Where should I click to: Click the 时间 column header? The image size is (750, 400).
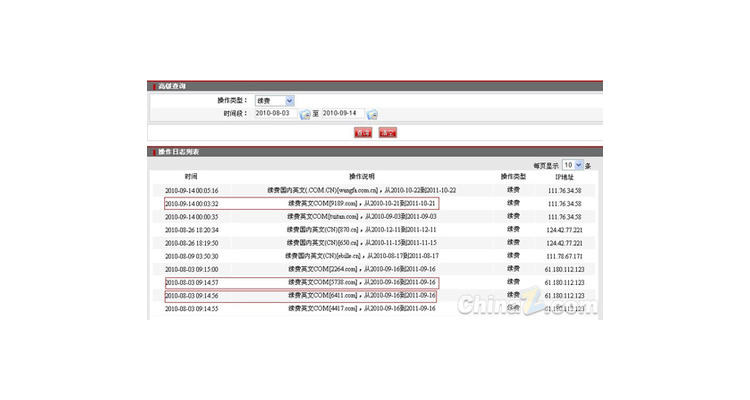point(191,177)
